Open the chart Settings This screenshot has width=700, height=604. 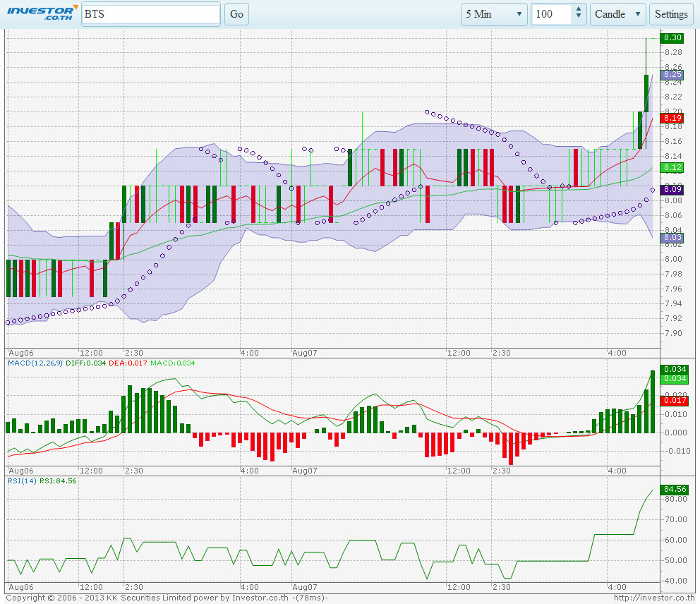671,14
